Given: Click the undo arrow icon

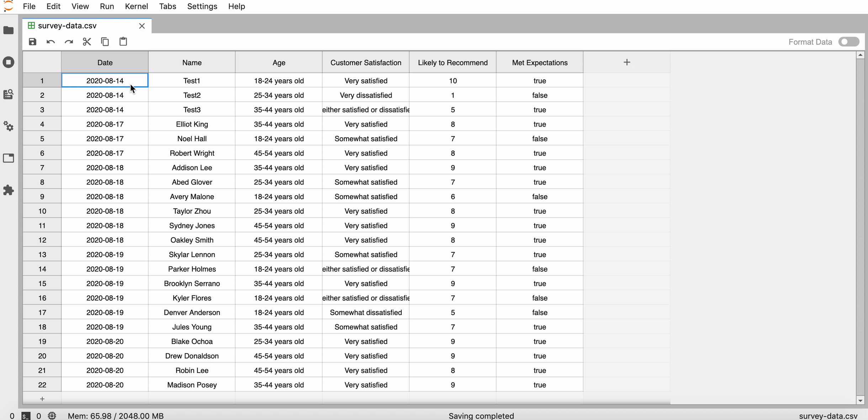Looking at the screenshot, I should click(51, 42).
